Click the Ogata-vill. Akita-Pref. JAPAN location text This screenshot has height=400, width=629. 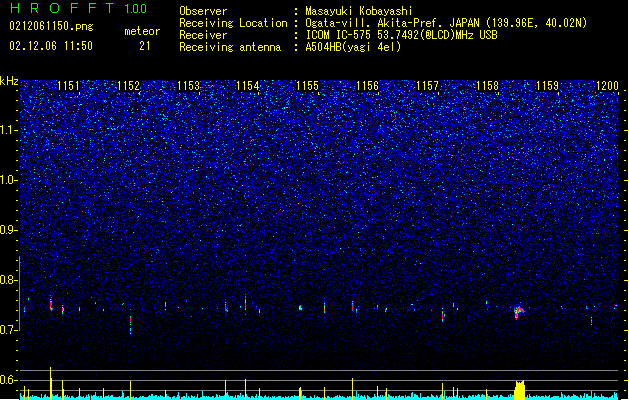point(446,23)
